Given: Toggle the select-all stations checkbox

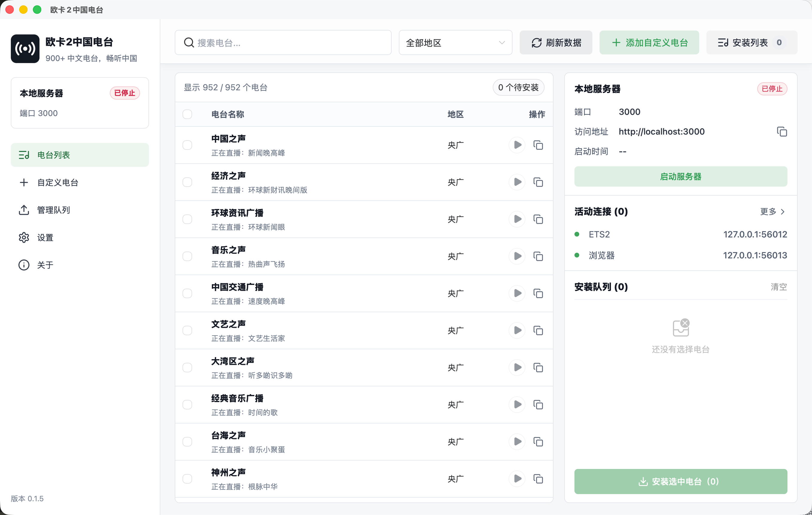Looking at the screenshot, I should tap(187, 114).
